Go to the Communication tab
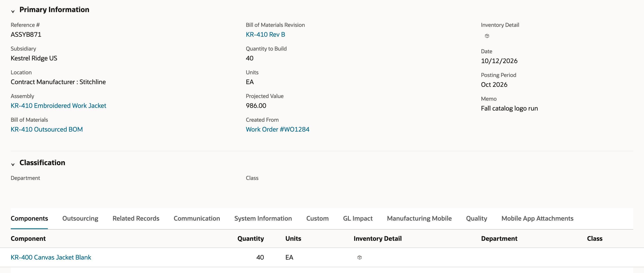 click(x=197, y=218)
